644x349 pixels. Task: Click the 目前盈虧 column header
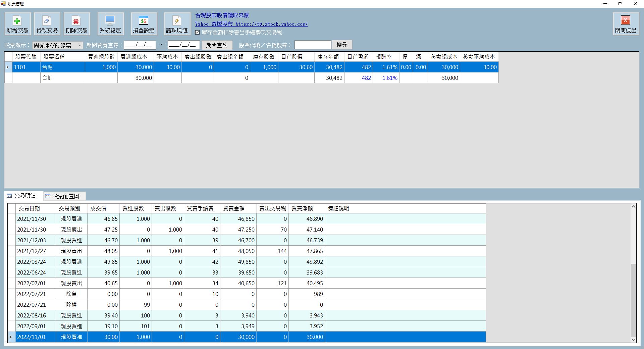click(x=358, y=57)
